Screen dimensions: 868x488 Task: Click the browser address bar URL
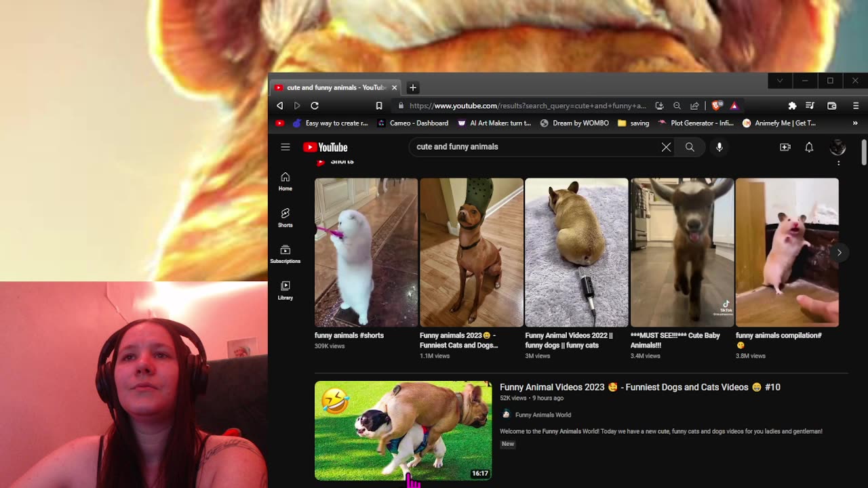click(528, 106)
